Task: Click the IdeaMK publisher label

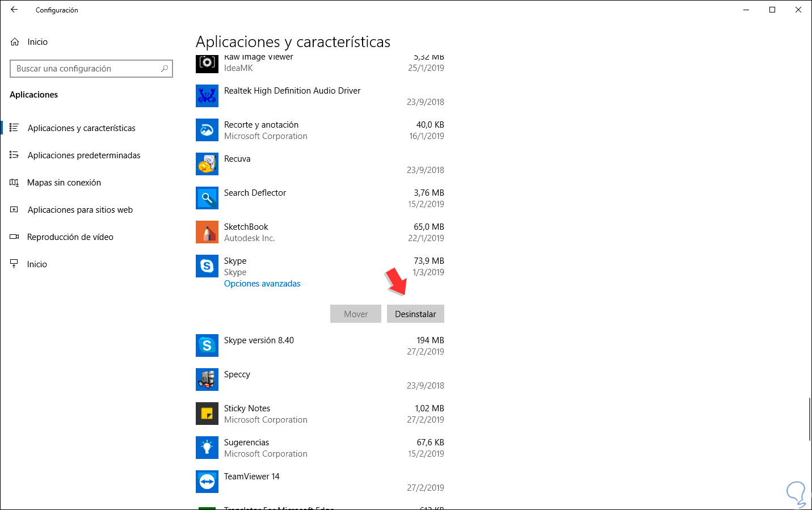Action: (x=238, y=68)
